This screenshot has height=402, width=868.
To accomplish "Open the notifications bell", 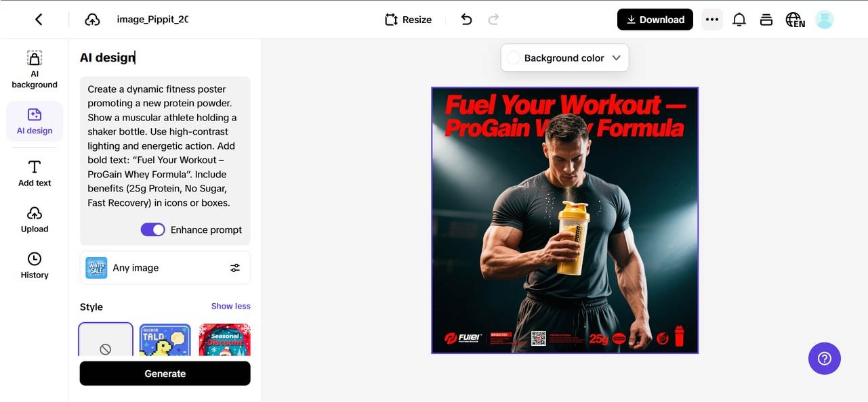I will coord(739,20).
